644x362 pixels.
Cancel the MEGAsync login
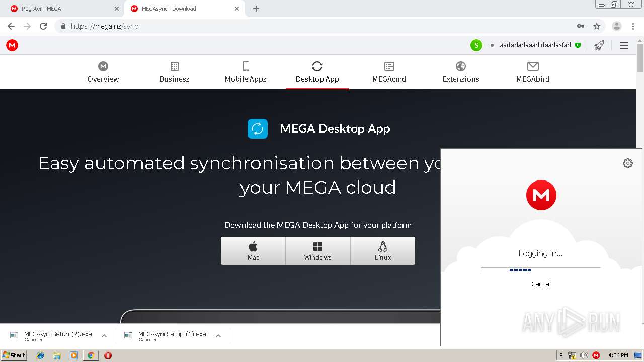[541, 284]
